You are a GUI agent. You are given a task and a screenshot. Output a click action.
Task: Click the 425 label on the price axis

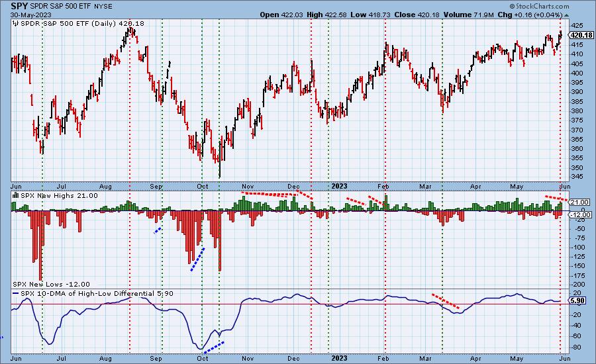[577, 26]
